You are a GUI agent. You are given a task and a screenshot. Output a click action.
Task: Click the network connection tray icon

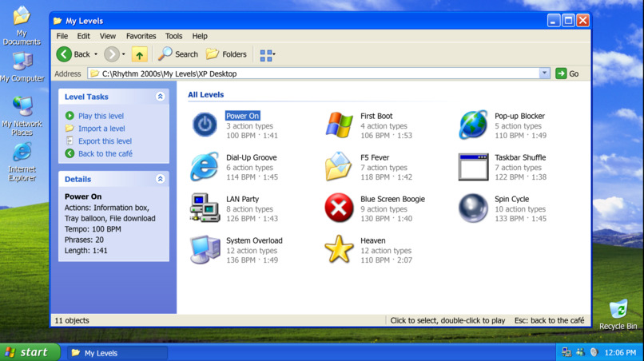click(x=566, y=352)
